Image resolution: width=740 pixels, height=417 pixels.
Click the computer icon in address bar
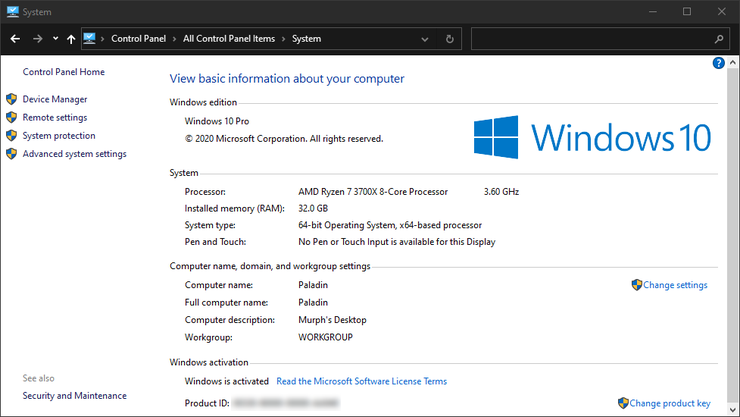89,39
